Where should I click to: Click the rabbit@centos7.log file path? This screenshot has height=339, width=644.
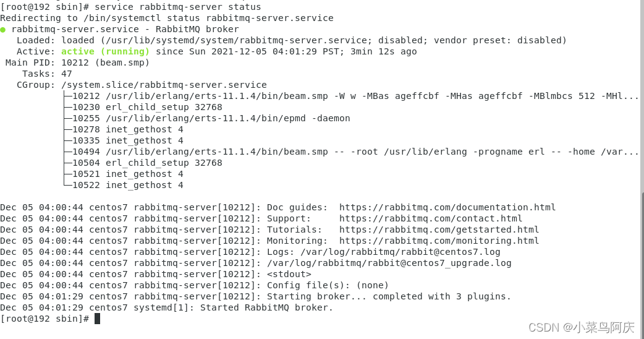400,252
